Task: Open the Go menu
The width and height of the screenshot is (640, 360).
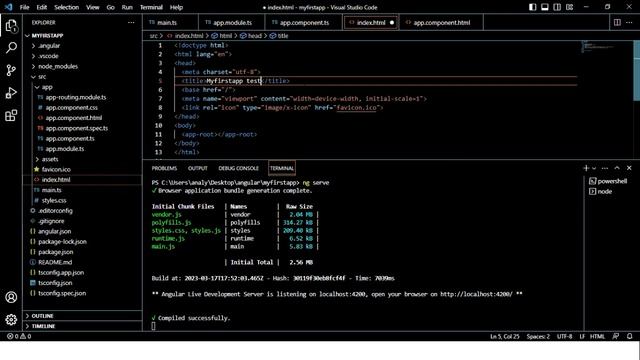Action: coord(110,7)
